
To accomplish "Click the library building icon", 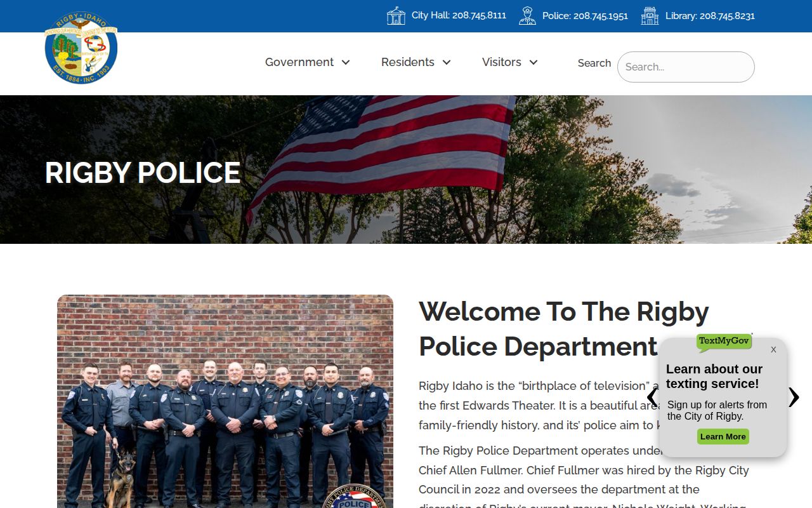I will coord(650,16).
